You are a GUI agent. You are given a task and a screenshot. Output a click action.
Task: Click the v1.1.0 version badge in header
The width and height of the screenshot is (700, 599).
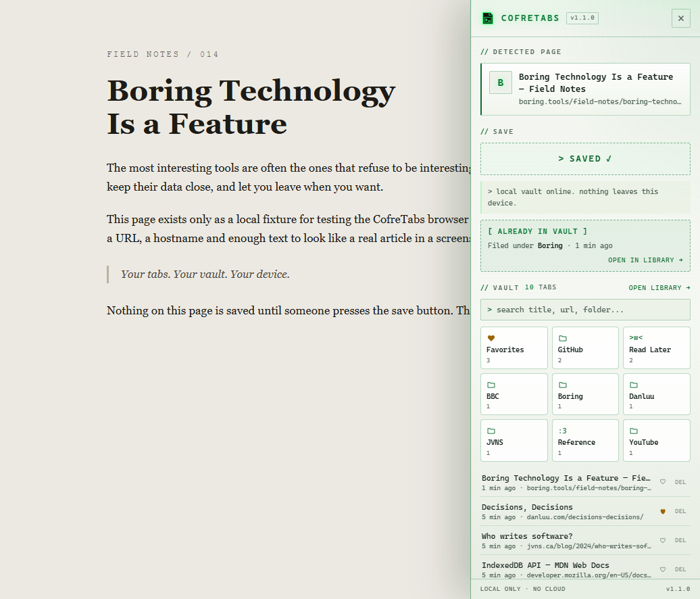click(x=582, y=18)
